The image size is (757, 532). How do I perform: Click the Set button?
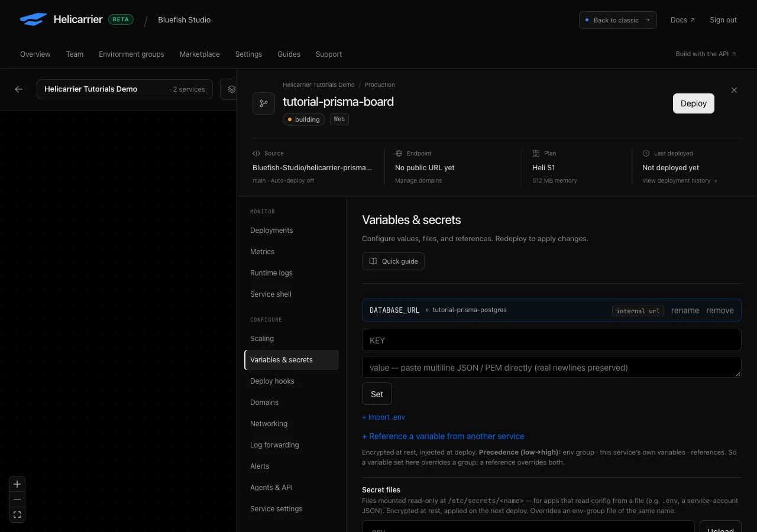[377, 394]
